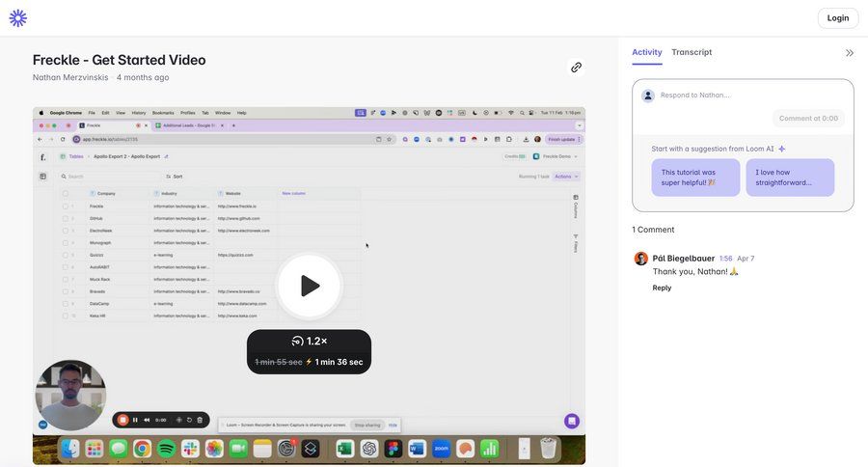Click the Login button
The image size is (868, 467).
(837, 18)
